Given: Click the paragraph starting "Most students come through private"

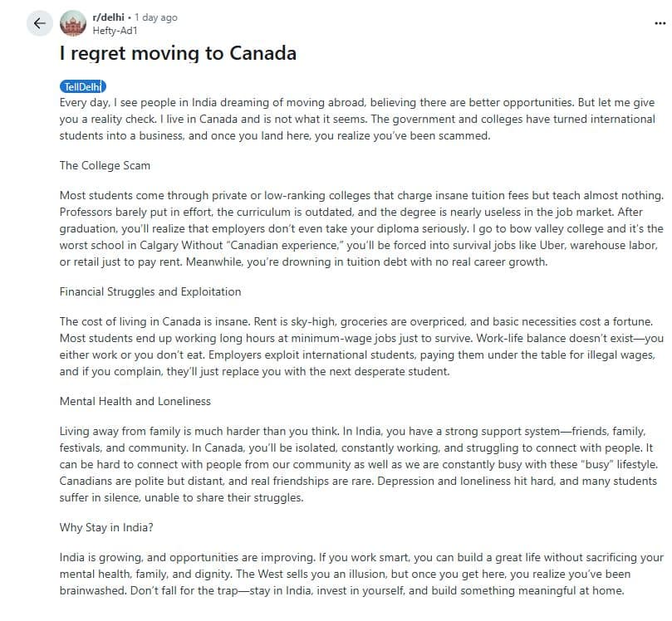Looking at the screenshot, I should (x=361, y=228).
